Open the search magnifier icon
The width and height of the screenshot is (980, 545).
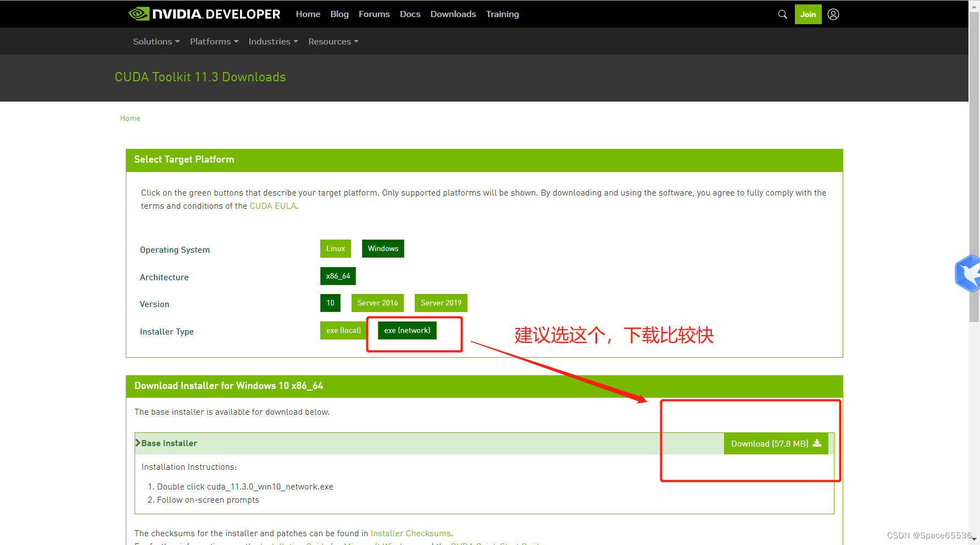click(x=783, y=14)
